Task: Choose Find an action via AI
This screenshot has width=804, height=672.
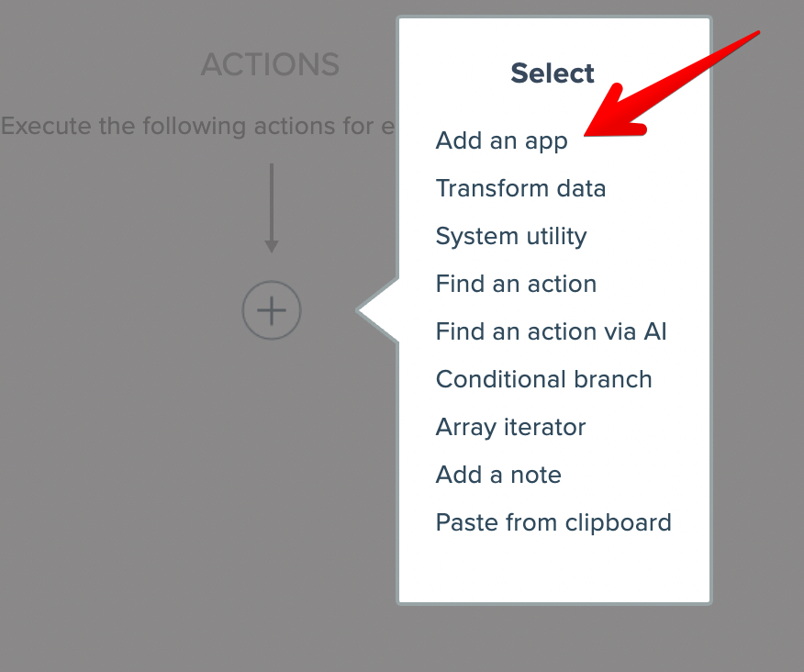Action: click(551, 331)
